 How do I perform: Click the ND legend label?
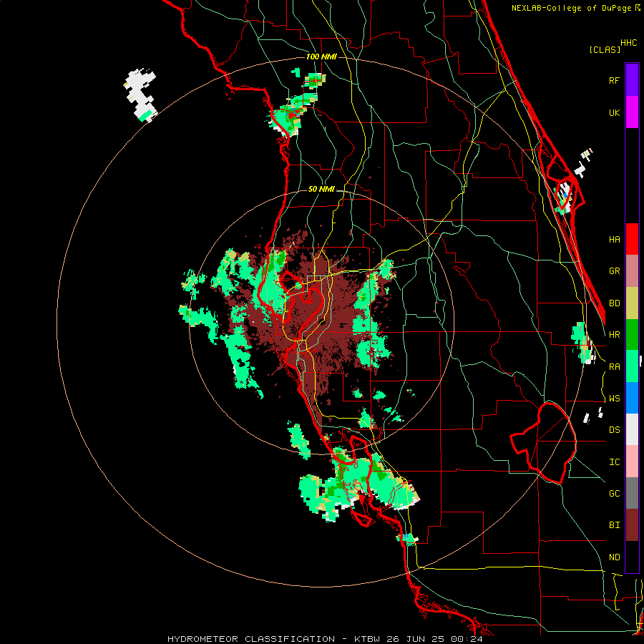click(614, 557)
